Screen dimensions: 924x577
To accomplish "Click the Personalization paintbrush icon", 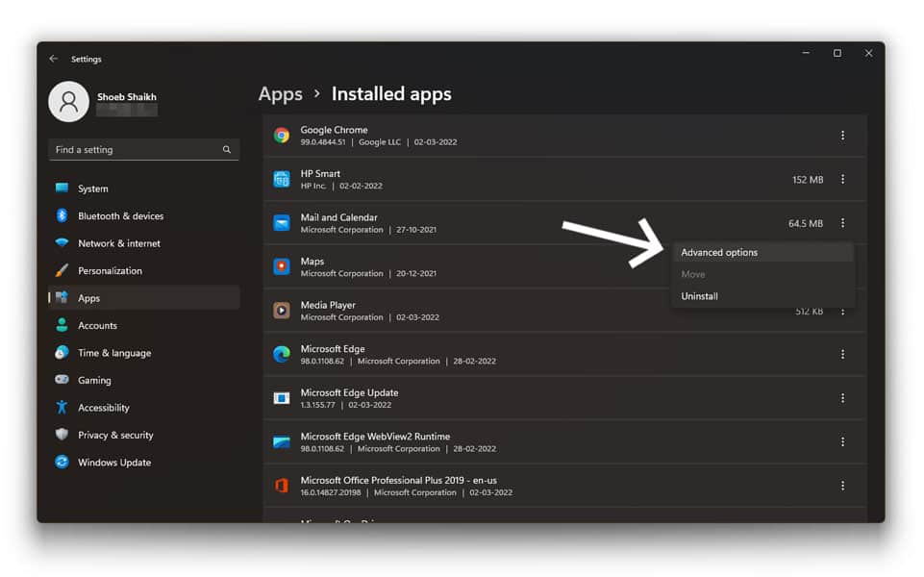I will click(62, 270).
